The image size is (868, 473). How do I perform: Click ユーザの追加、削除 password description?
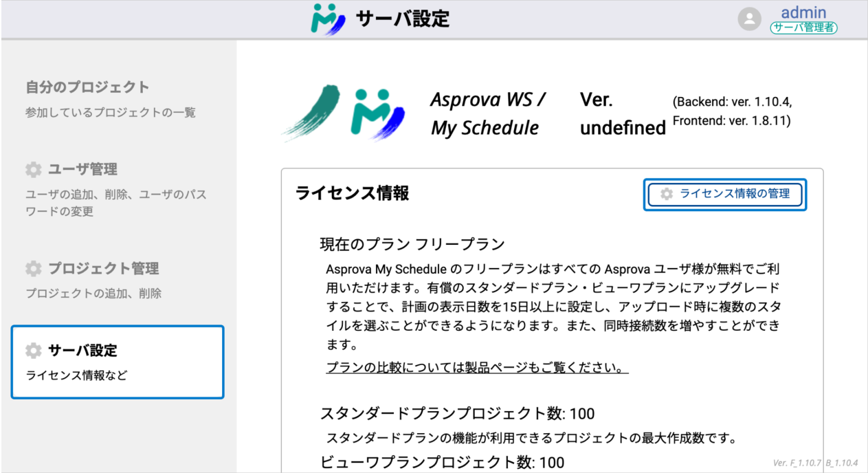point(116,203)
